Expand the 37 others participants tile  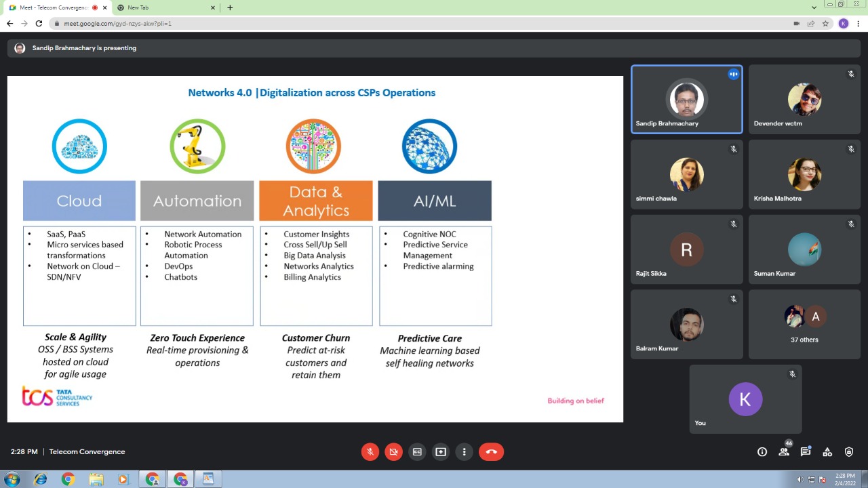click(804, 325)
